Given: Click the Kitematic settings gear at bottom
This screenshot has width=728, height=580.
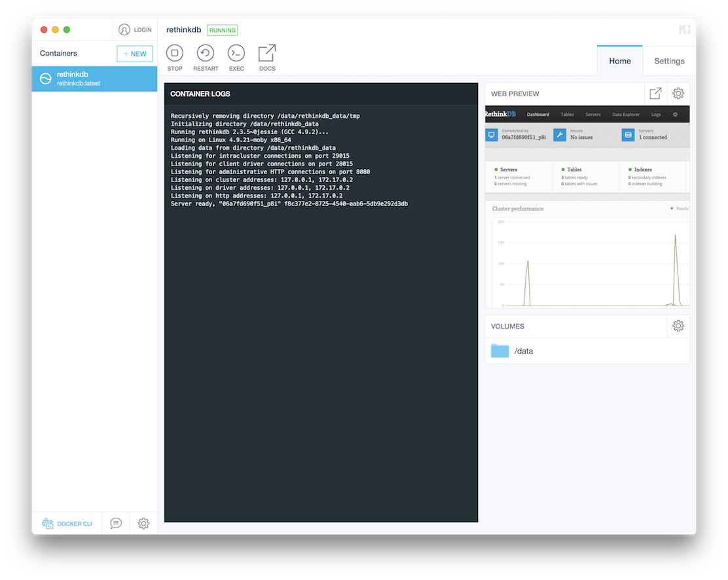Looking at the screenshot, I should (x=143, y=523).
